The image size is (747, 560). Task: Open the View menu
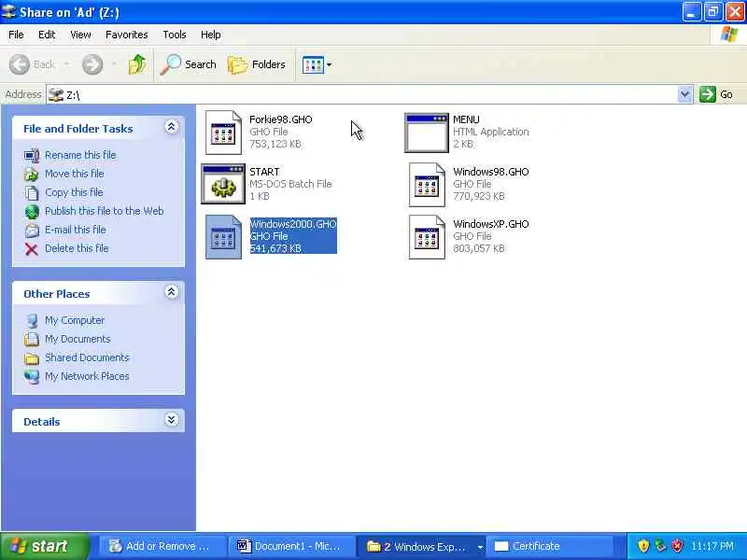[x=80, y=35]
